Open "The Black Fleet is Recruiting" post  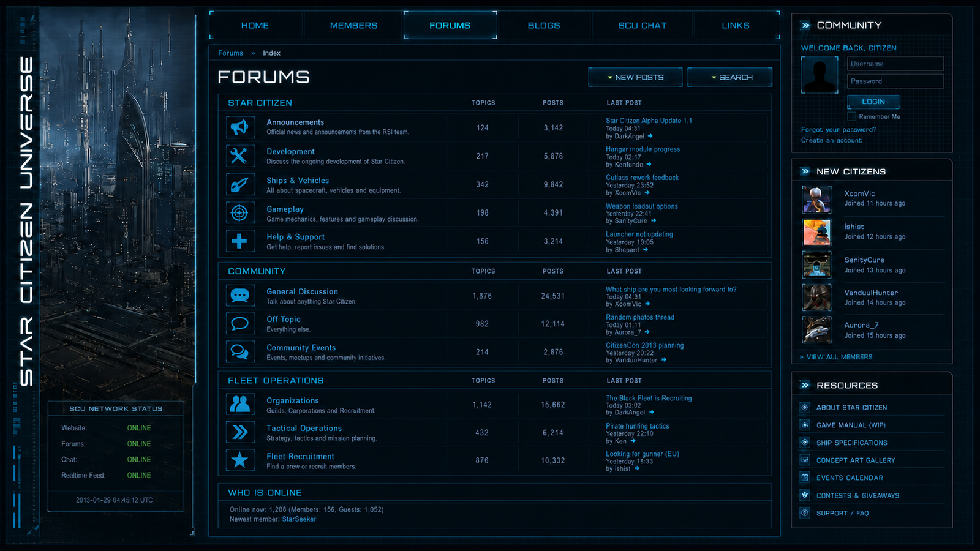(x=649, y=398)
